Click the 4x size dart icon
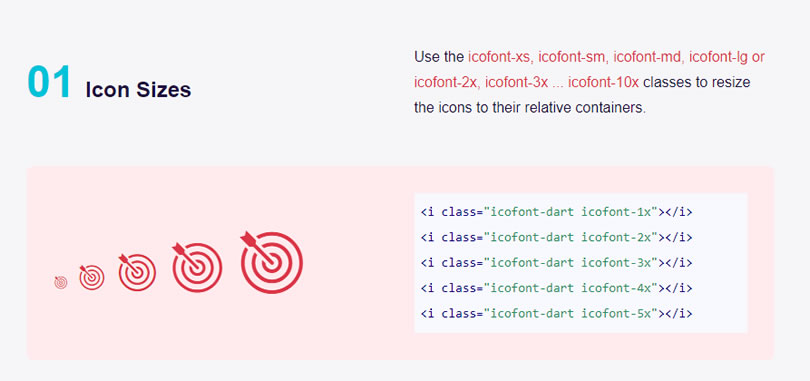 [197, 267]
